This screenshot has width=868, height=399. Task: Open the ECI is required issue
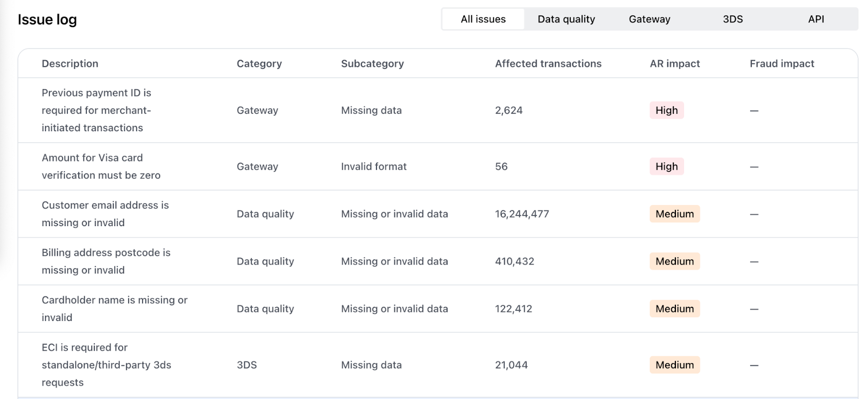pos(438,365)
